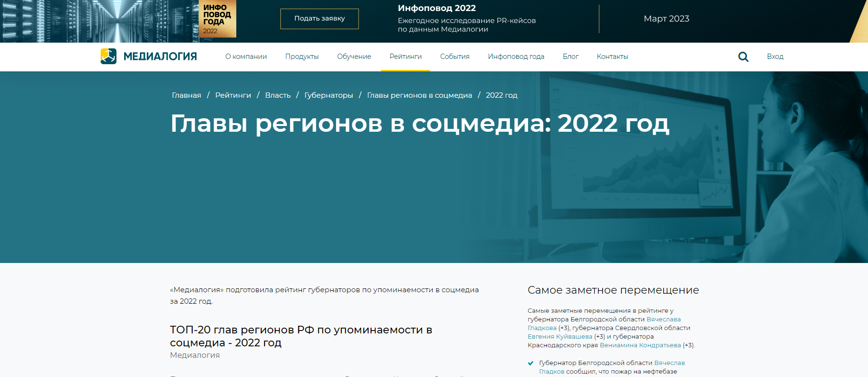The width and height of the screenshot is (868, 377).
Task: Click the page title Главы регионов в соцмедиа
Action: click(x=419, y=124)
